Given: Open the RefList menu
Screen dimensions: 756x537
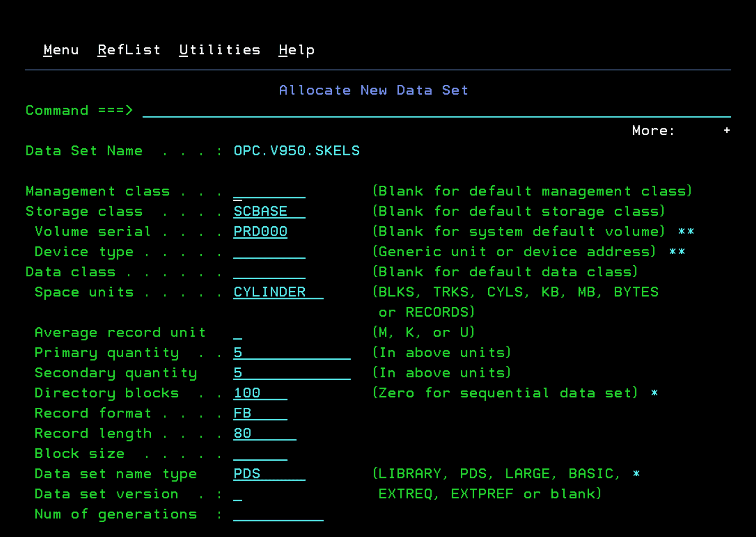Looking at the screenshot, I should tap(129, 49).
